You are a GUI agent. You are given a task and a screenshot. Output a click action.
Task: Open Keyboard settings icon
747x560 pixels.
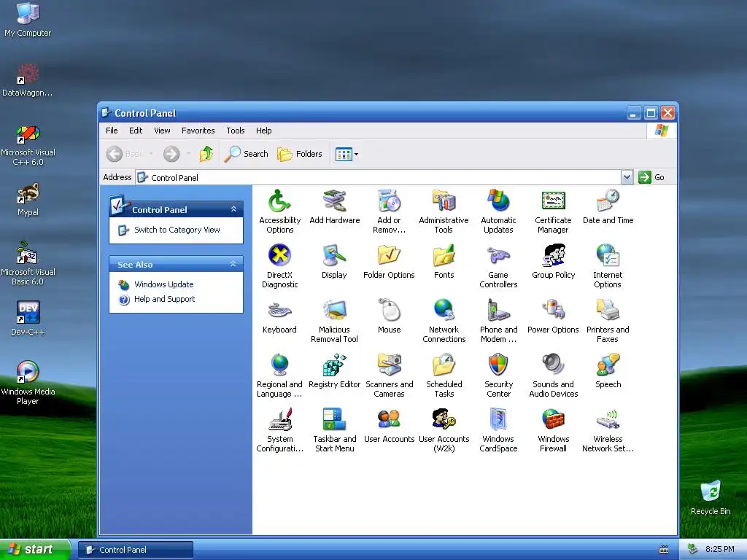pyautogui.click(x=279, y=310)
